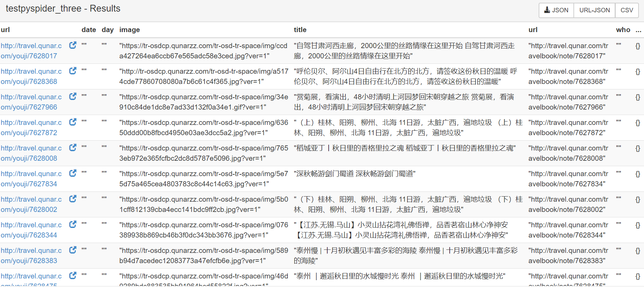Export results as CSV
The image size is (644, 287).
click(x=627, y=10)
